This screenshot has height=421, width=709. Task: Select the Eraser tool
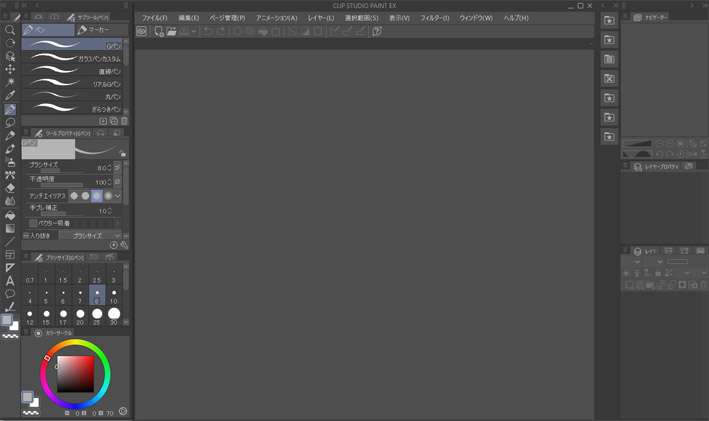click(x=10, y=188)
